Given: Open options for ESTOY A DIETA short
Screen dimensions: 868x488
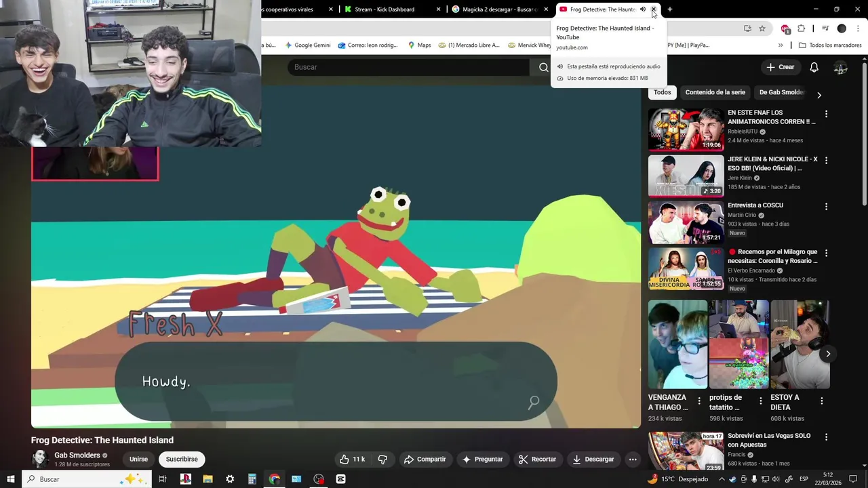Looking at the screenshot, I should click(821, 401).
